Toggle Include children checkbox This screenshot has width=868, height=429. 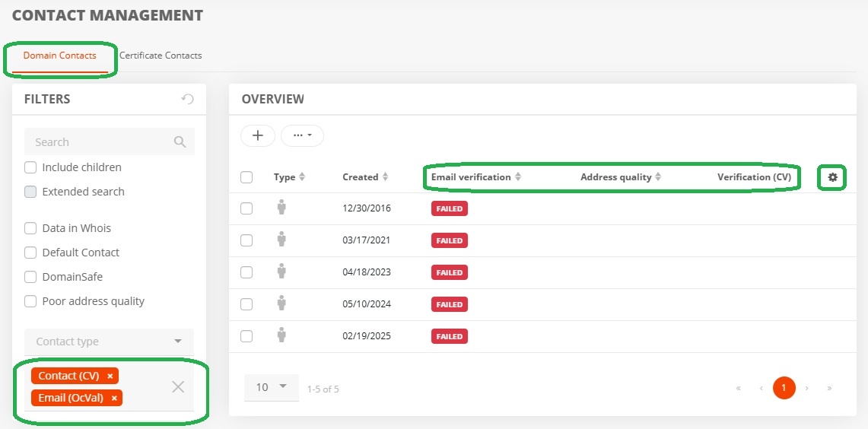pyautogui.click(x=30, y=167)
